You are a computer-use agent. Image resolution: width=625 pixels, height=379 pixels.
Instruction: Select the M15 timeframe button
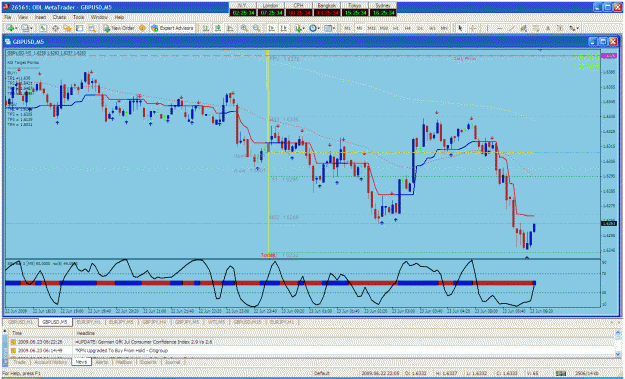click(371, 28)
